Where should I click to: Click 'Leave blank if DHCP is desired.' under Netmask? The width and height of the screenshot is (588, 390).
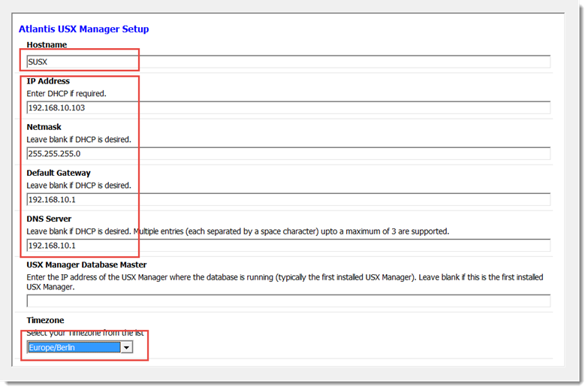(x=79, y=140)
